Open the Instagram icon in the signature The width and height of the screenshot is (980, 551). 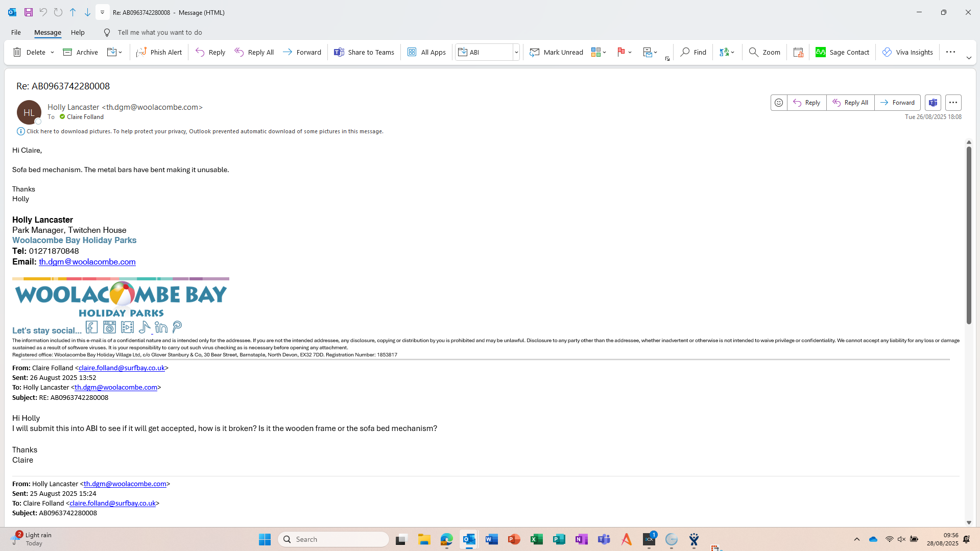point(109,327)
